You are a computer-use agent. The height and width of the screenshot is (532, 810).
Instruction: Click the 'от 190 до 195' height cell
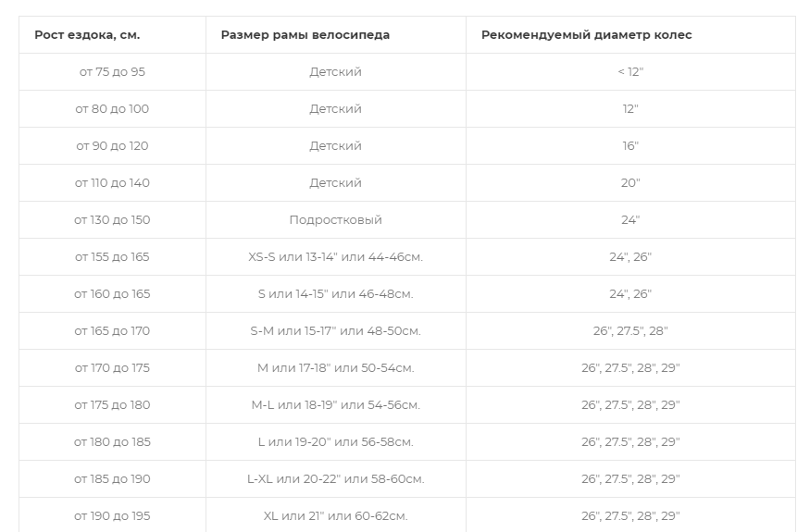click(112, 516)
